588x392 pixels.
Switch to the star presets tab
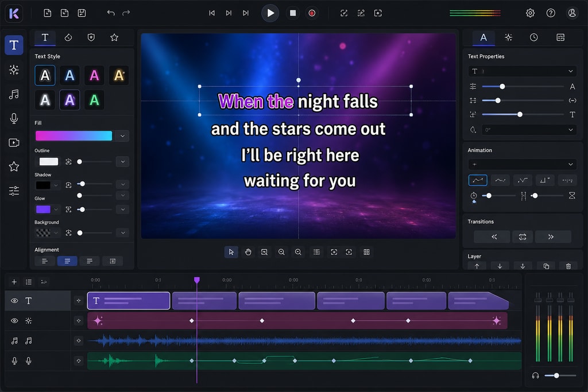[x=114, y=37]
